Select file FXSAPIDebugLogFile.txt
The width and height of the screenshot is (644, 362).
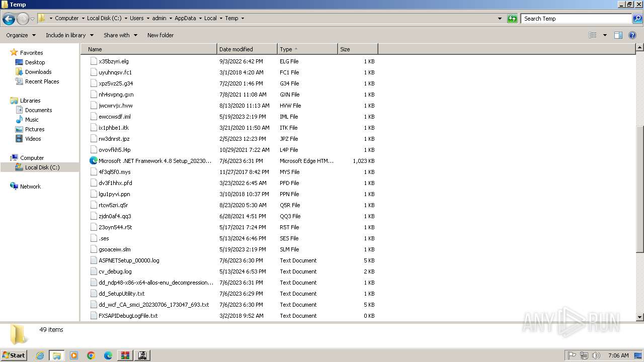[128, 316]
